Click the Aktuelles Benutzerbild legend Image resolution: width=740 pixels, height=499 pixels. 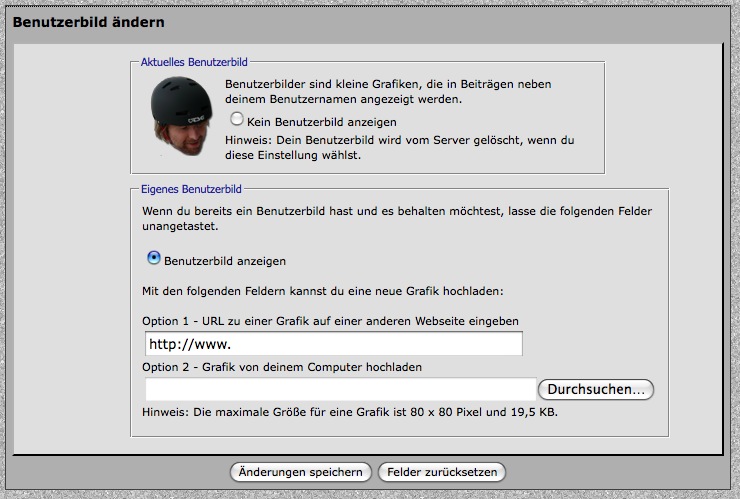tap(194, 62)
